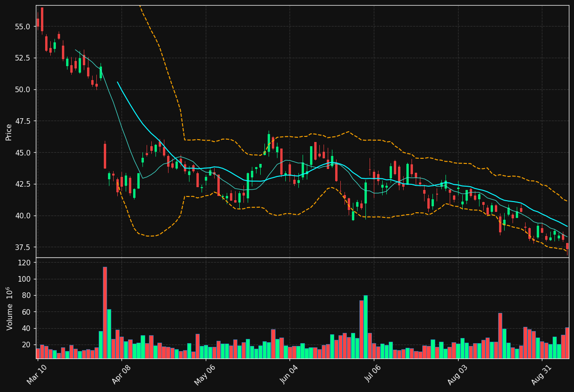Click the 80 volume tick label

(x=27, y=296)
